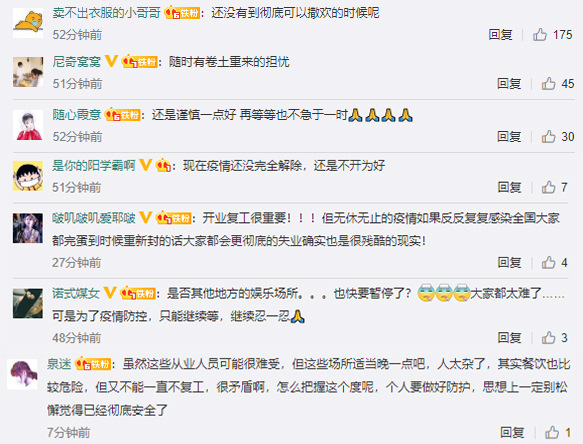Open username link 是你的阳学霸啊
The width and height of the screenshot is (583, 444).
pos(94,165)
